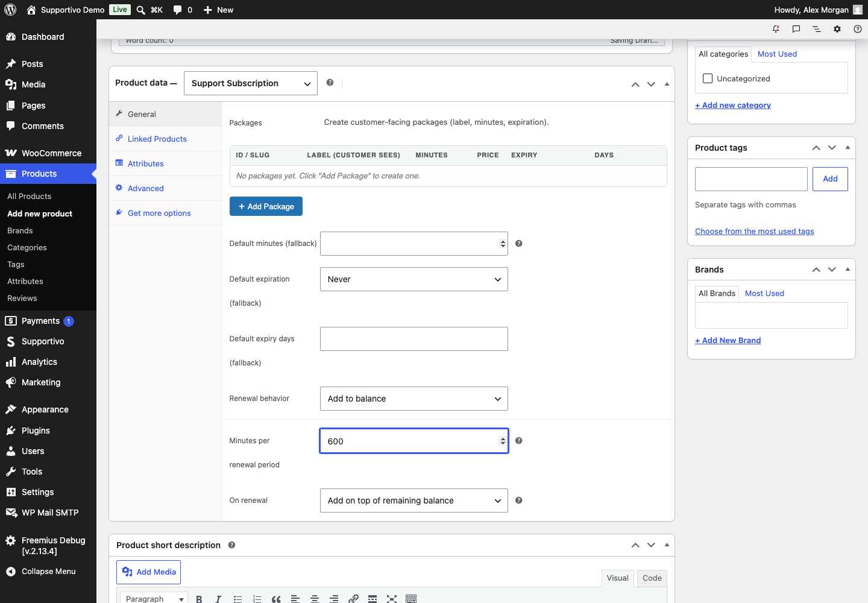868x603 pixels.
Task: Open the General product data tab
Action: (165, 114)
